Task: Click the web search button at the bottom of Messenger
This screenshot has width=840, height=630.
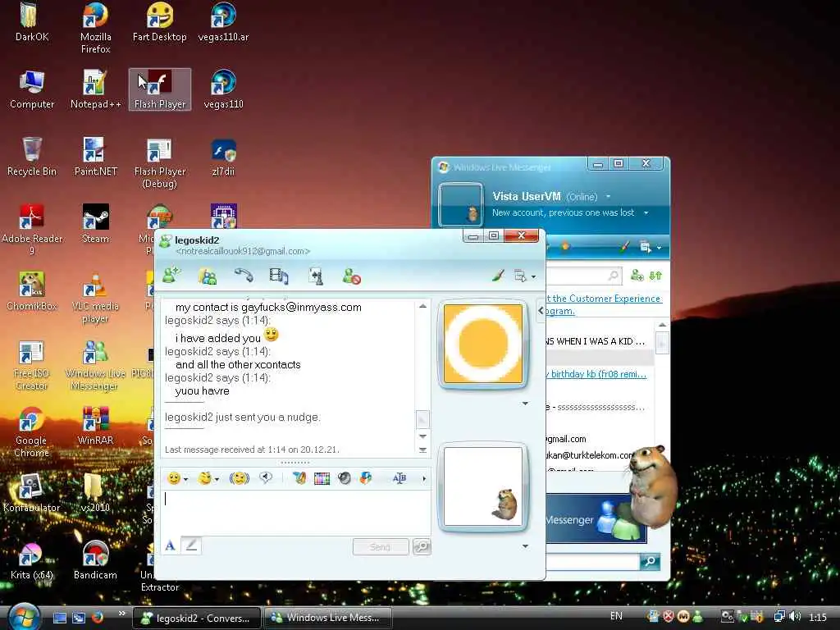Action: pos(651,561)
